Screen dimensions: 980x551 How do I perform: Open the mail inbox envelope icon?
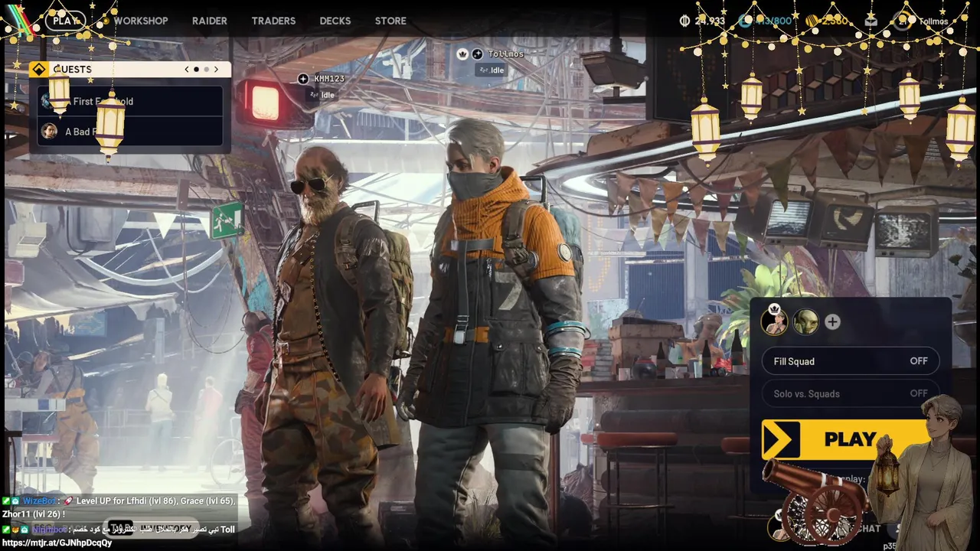pyautogui.click(x=871, y=21)
